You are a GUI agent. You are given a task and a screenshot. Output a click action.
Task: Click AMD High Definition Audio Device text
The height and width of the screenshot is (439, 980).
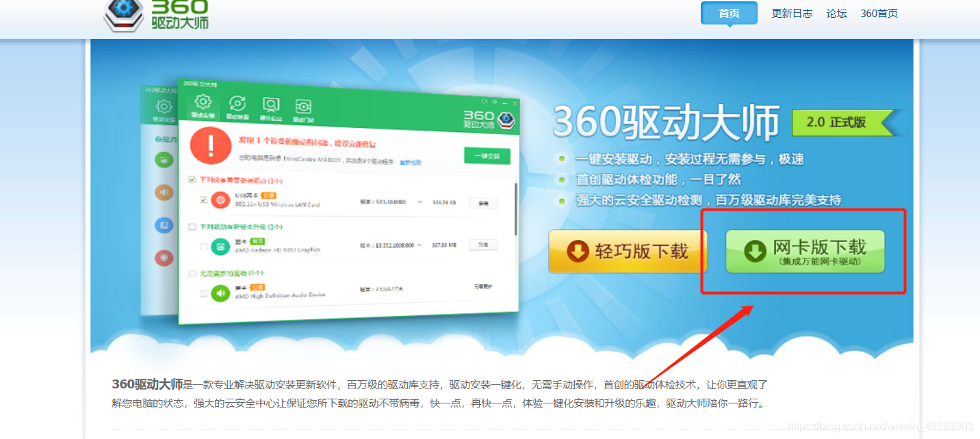click(280, 295)
